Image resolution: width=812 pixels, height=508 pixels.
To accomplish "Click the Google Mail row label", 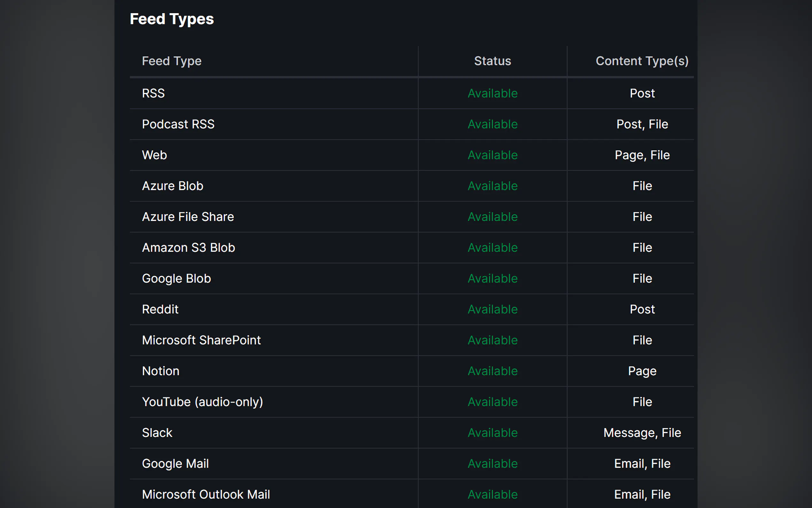I will [175, 464].
